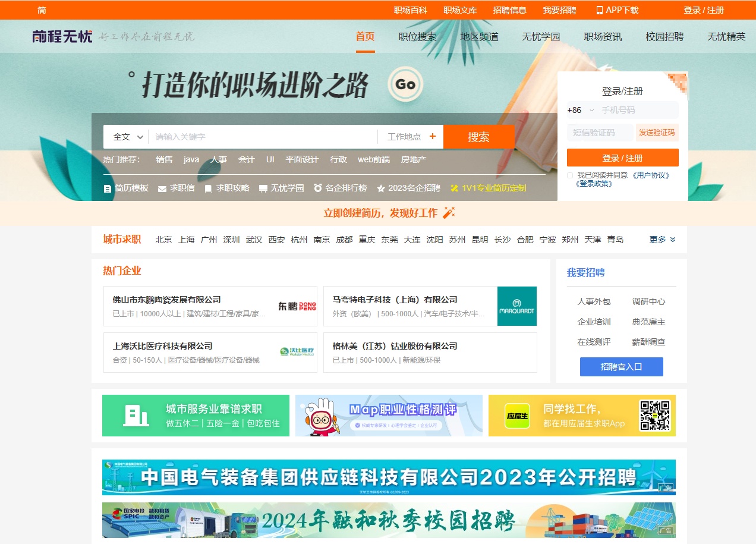
Task: Click the 无忧学园 screen icon
Action: [x=263, y=188]
